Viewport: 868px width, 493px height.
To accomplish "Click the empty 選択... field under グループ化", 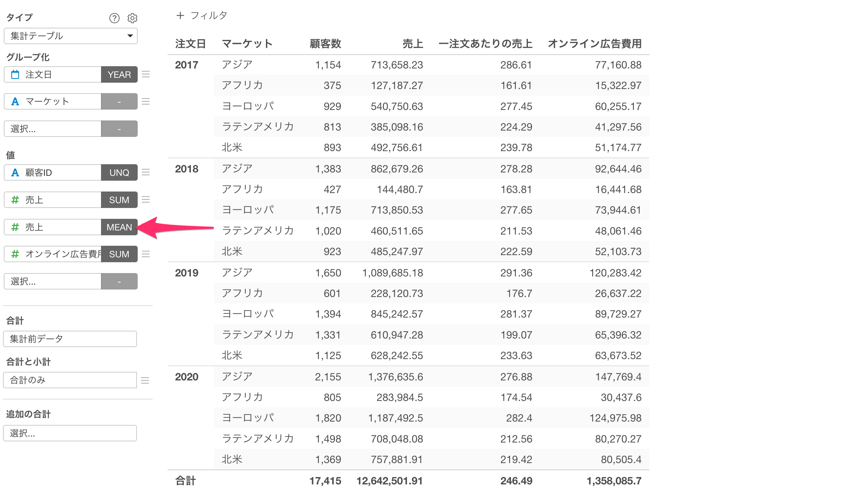I will click(x=52, y=129).
